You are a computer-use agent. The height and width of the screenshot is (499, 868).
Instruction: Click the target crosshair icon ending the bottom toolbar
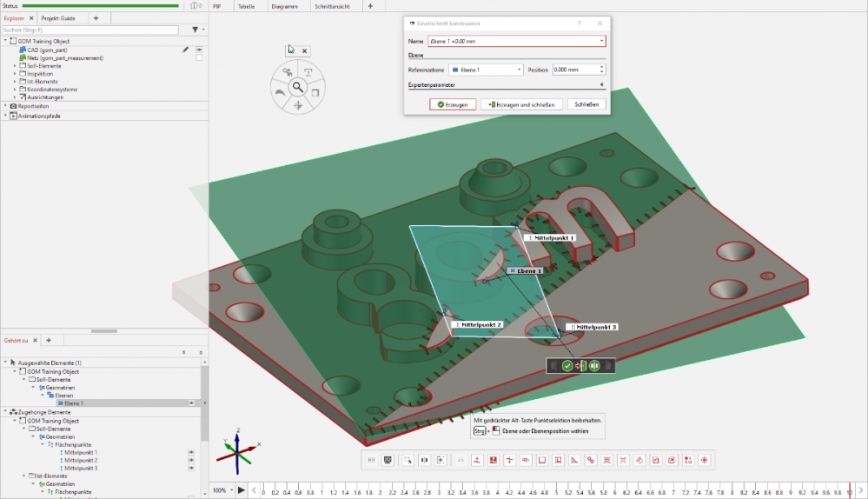point(704,460)
